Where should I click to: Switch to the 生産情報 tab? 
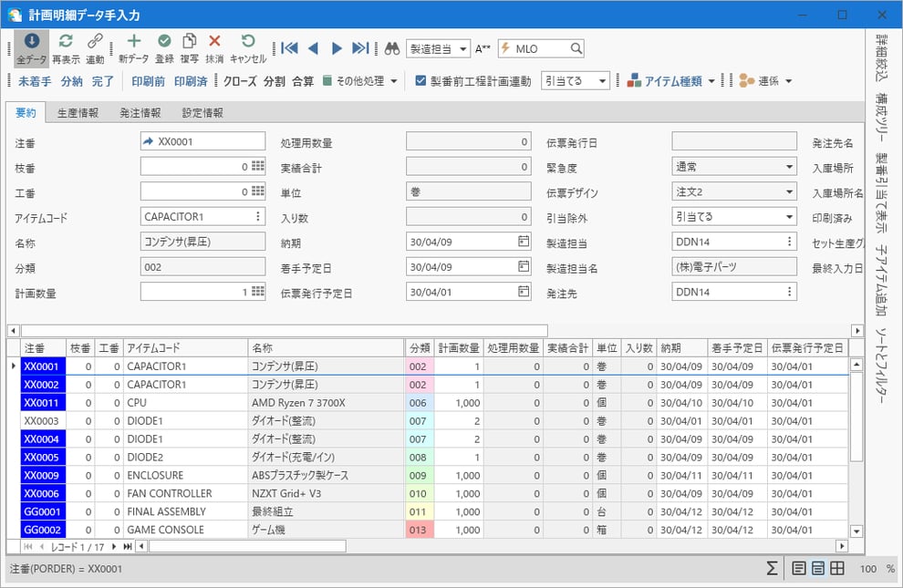[78, 113]
